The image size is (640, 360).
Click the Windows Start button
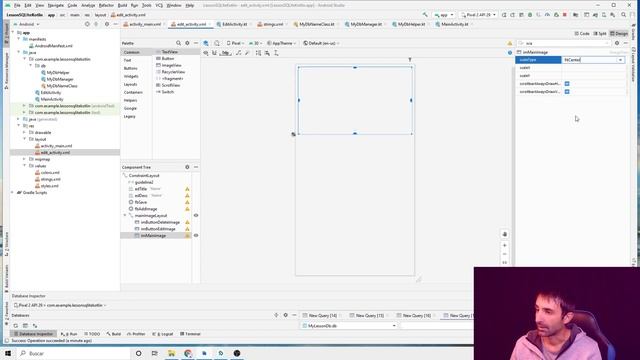(x=8, y=353)
